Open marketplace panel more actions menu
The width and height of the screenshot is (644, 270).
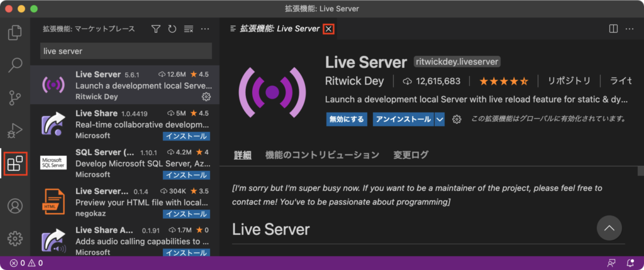click(205, 29)
